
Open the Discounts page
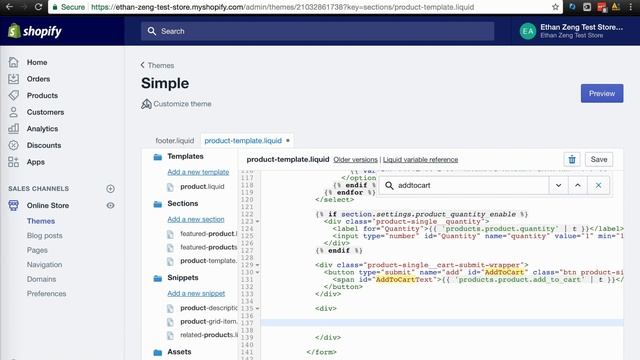[44, 145]
